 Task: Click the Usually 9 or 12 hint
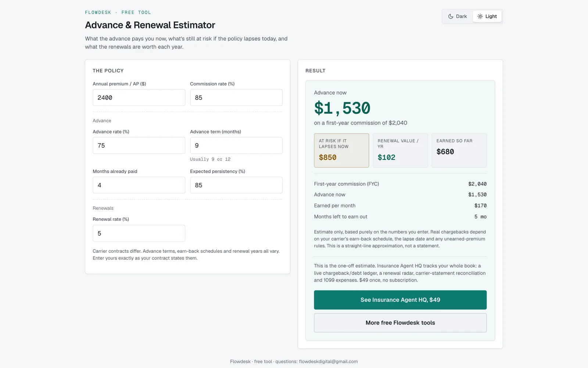(210, 159)
